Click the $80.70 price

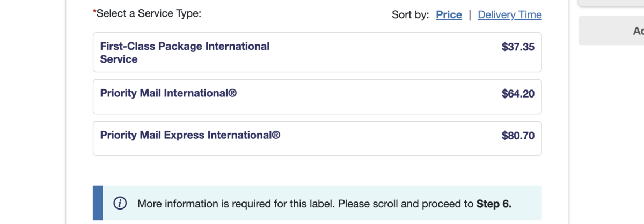[518, 136]
